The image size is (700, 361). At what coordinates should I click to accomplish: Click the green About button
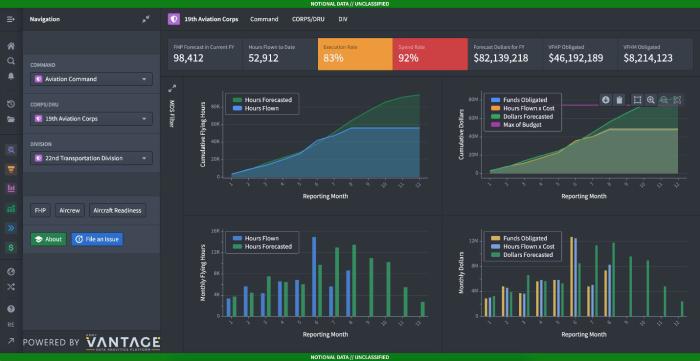[48, 239]
